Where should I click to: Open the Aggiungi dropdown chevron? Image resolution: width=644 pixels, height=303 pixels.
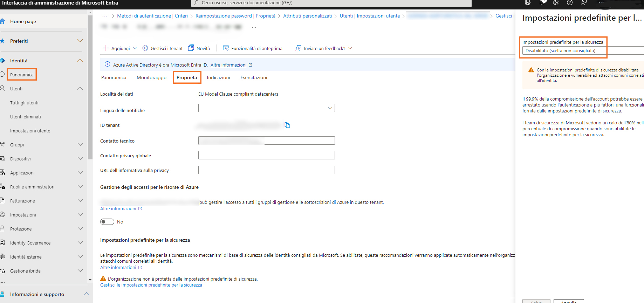click(135, 48)
